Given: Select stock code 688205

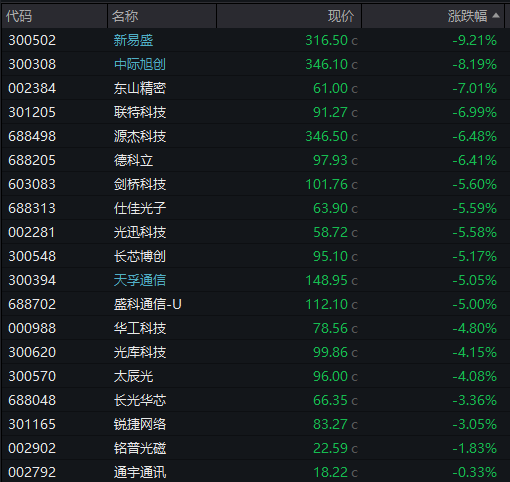Looking at the screenshot, I should coord(32,160).
